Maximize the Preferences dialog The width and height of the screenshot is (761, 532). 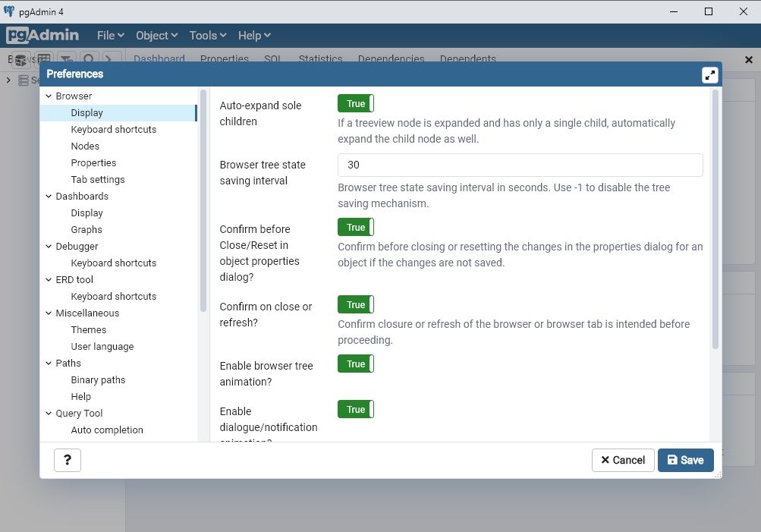click(709, 74)
